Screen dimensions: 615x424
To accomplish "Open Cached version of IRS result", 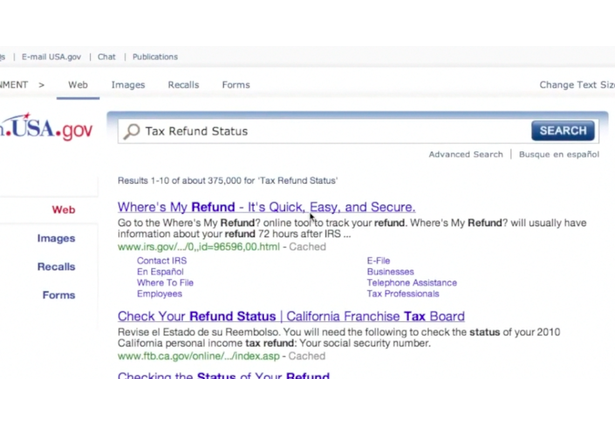I will pos(307,247).
